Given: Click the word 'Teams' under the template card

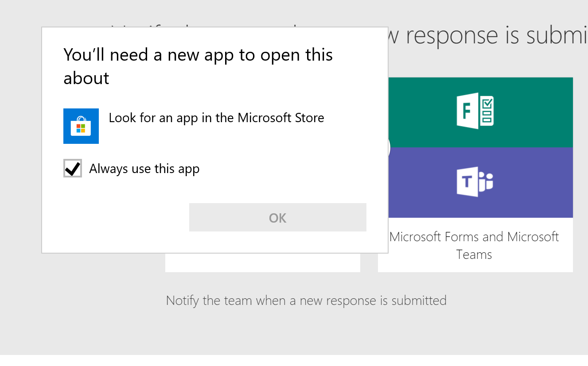Looking at the screenshot, I should tap(474, 255).
